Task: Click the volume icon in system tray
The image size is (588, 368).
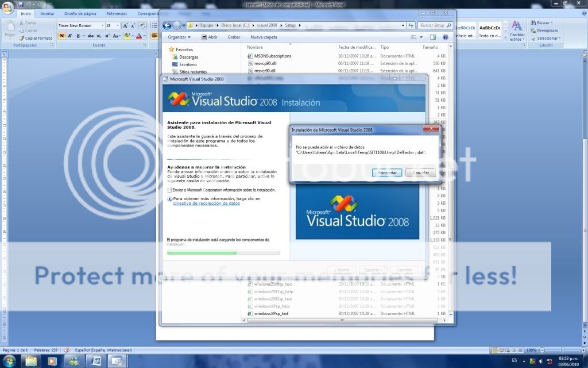Action: point(541,361)
